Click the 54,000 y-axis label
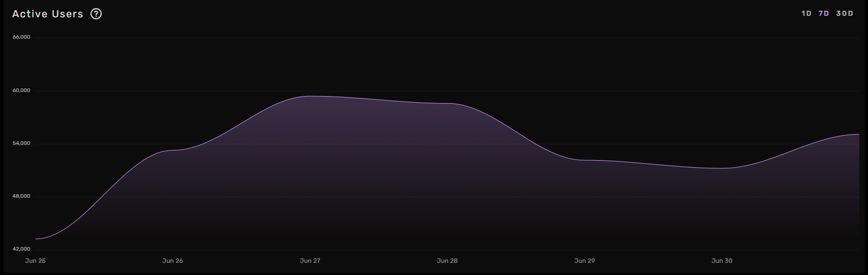 (21, 143)
